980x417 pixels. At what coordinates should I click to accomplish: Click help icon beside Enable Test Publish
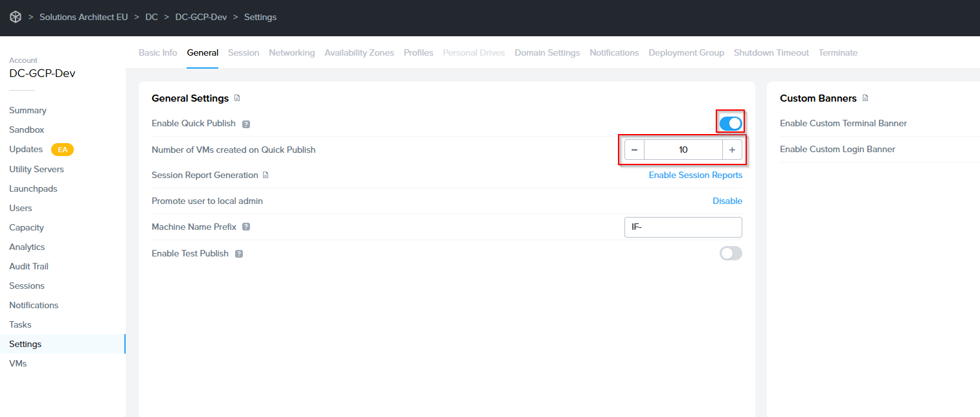[x=239, y=254]
